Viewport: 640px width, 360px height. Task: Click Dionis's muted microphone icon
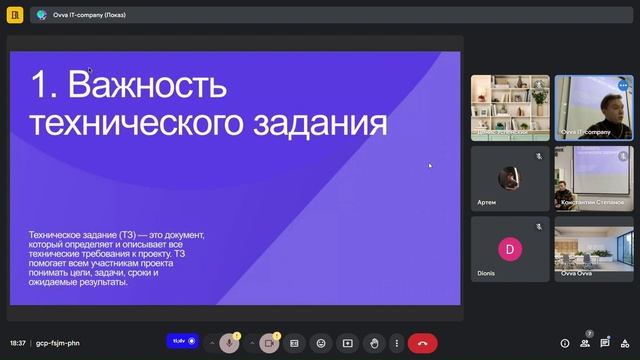tap(539, 227)
